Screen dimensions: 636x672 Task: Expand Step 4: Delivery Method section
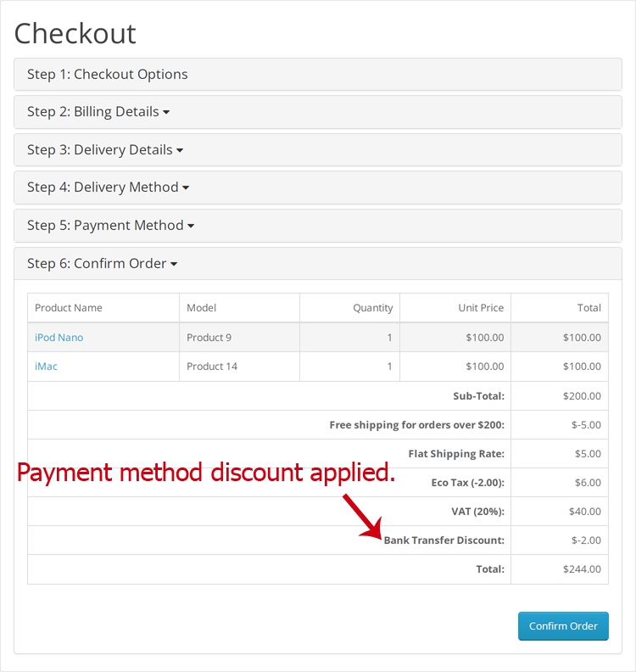103,188
